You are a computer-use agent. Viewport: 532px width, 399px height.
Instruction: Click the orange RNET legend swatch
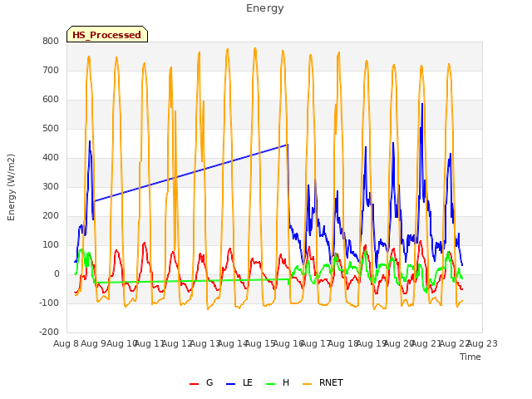(307, 384)
